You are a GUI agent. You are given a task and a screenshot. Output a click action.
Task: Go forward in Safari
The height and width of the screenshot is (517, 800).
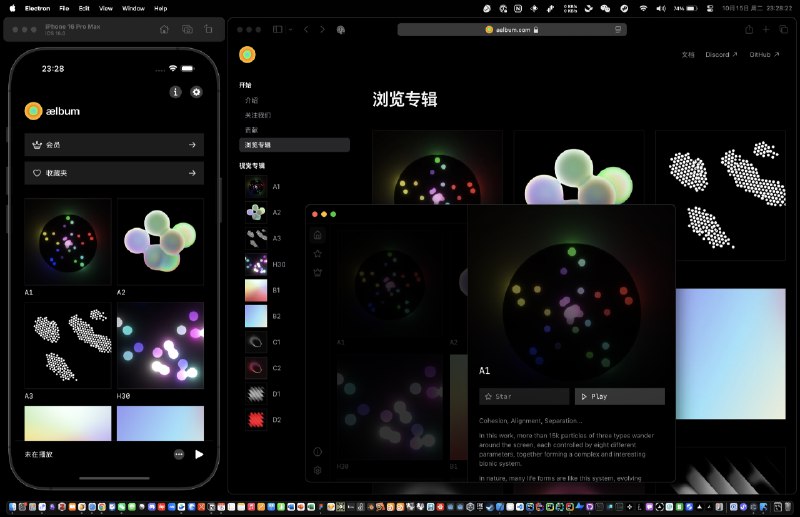(322, 30)
